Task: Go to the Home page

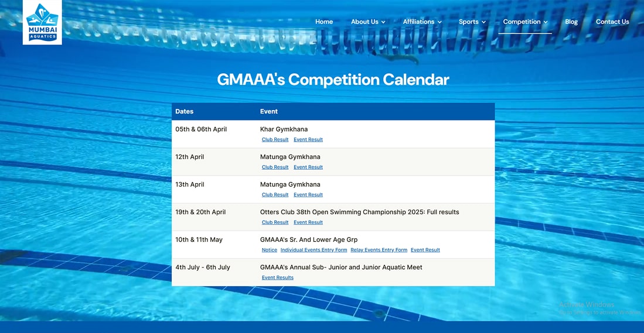Action: coord(324,22)
